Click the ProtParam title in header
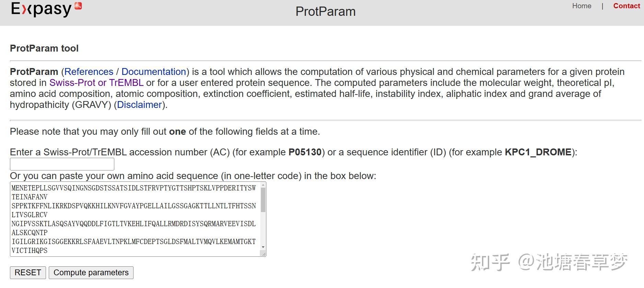This screenshot has height=288, width=644. [x=325, y=11]
